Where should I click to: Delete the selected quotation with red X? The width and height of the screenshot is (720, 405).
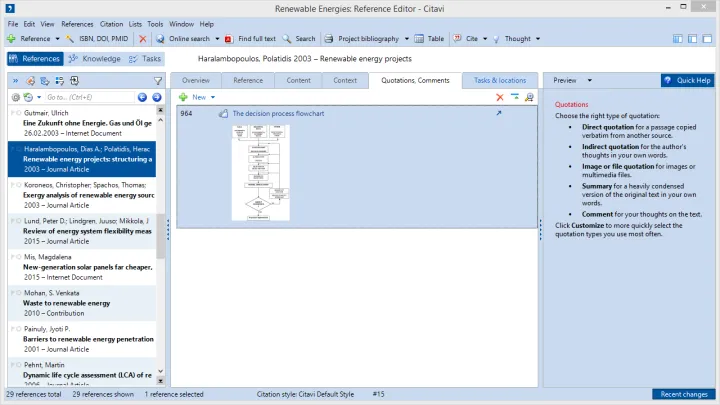[x=500, y=97]
